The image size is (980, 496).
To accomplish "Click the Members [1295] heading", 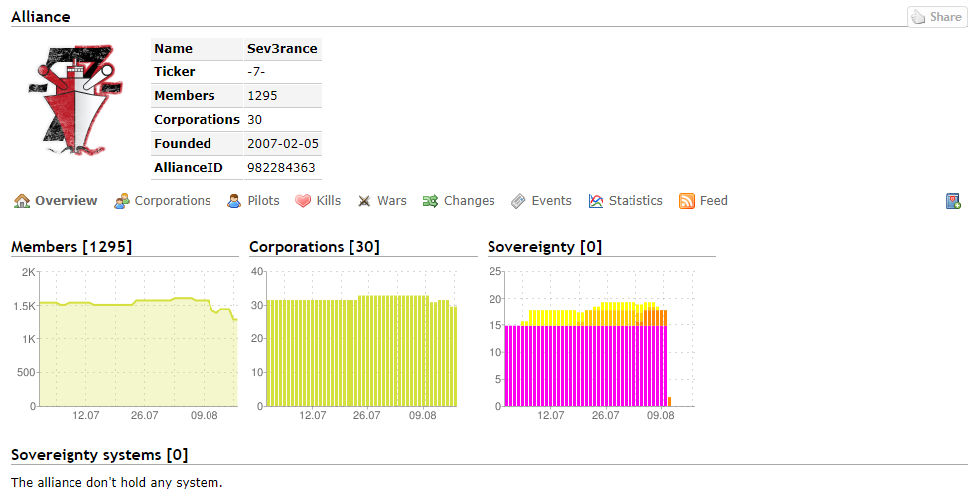I will [x=71, y=247].
